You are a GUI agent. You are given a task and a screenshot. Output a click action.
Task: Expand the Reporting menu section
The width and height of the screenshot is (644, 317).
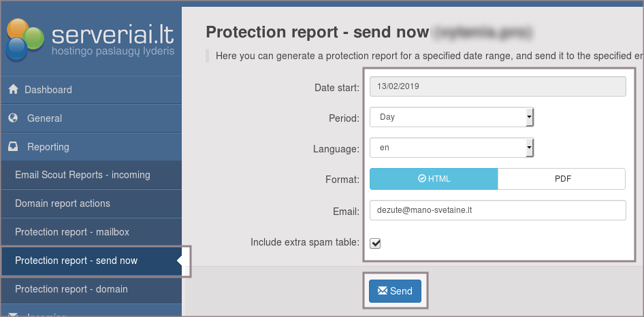[48, 147]
